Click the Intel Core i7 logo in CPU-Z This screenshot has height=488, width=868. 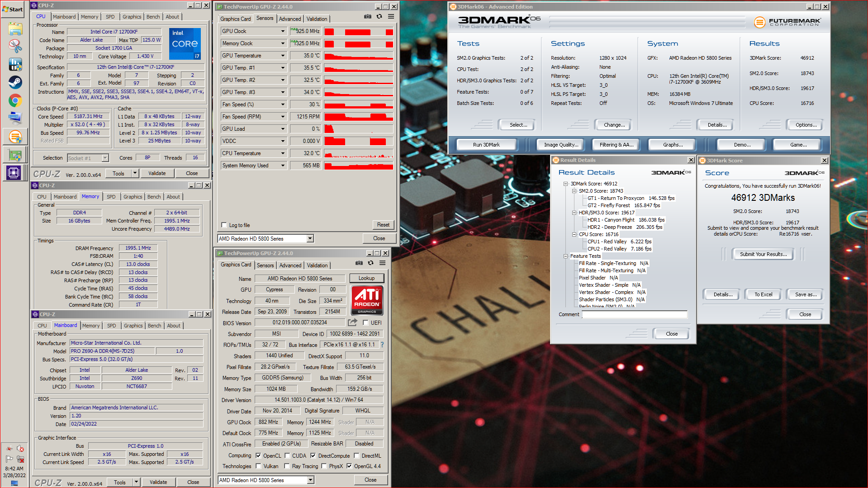pyautogui.click(x=185, y=44)
